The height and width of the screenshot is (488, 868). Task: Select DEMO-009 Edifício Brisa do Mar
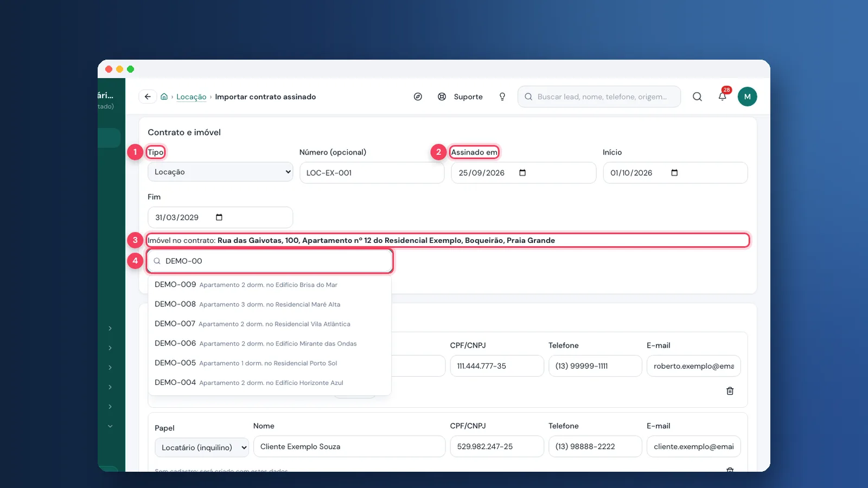click(270, 285)
